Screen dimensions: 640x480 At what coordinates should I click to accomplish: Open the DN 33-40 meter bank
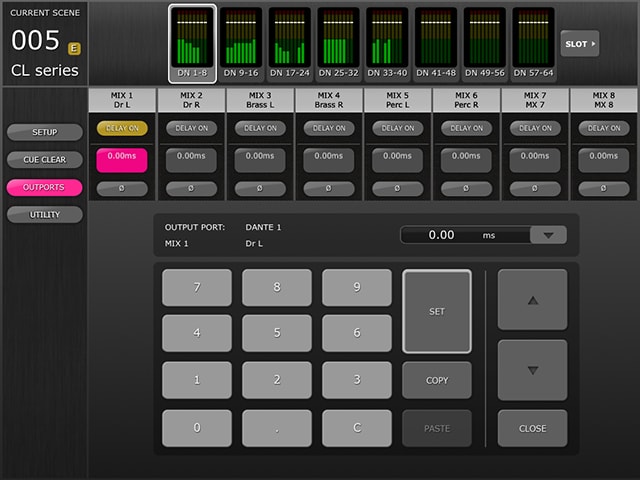(x=387, y=42)
